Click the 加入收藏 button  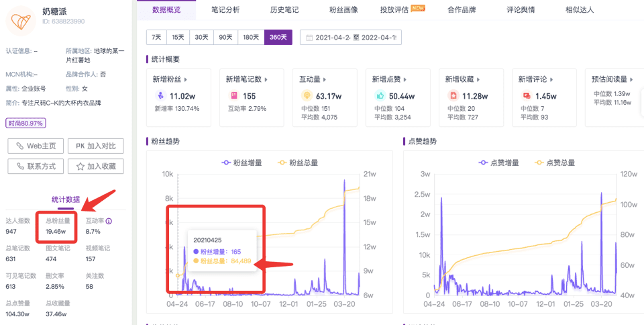[x=96, y=167]
